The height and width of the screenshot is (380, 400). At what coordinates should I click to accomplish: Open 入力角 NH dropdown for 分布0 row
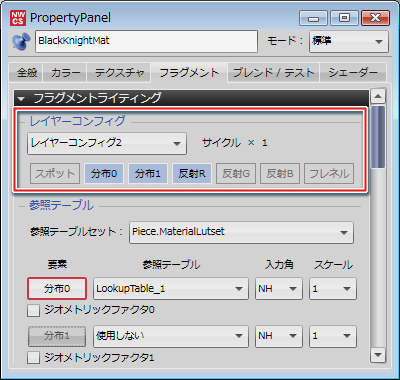pyautogui.click(x=279, y=288)
